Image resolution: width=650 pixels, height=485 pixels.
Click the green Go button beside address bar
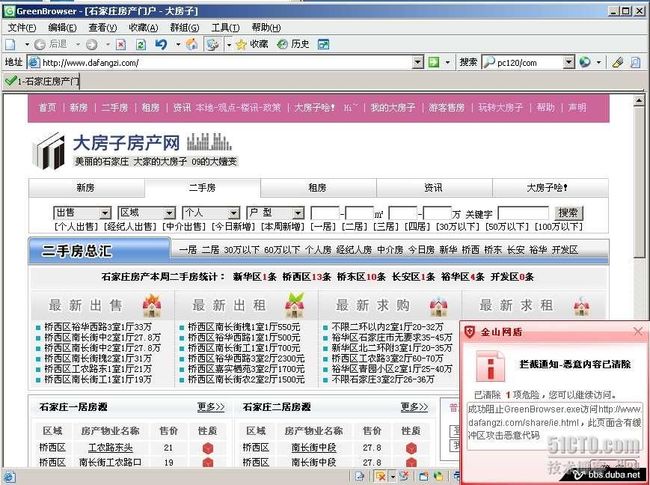tap(434, 63)
